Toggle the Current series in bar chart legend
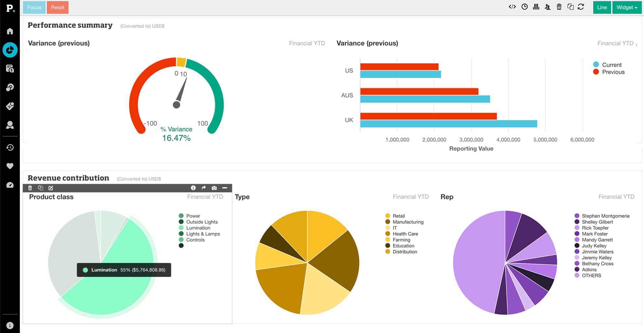Screen dimensions: 644x333 tap(611, 65)
